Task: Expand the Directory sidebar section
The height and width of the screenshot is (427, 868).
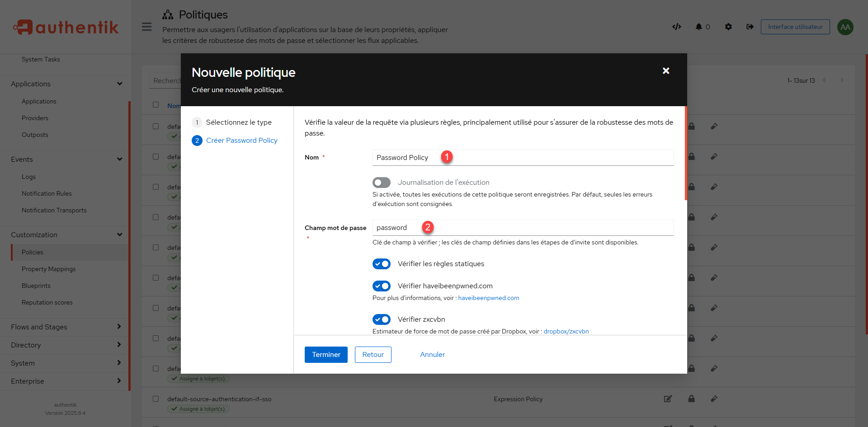Action: pos(66,345)
